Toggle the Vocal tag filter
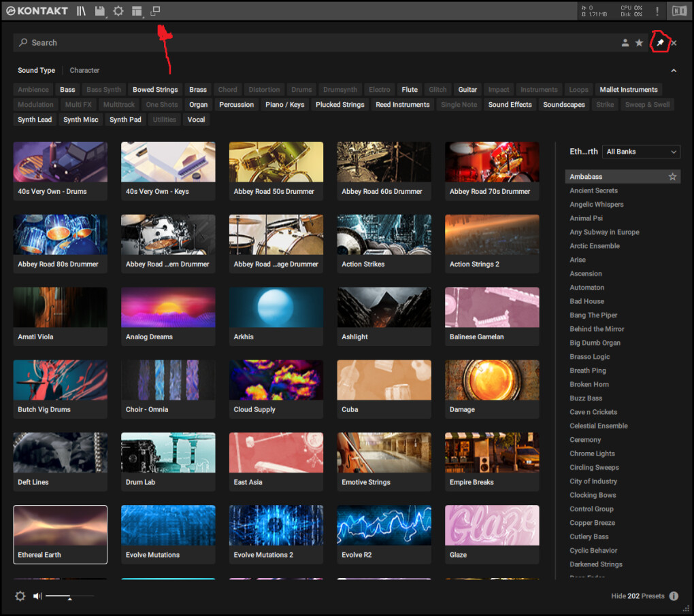694x616 pixels. pyautogui.click(x=196, y=120)
